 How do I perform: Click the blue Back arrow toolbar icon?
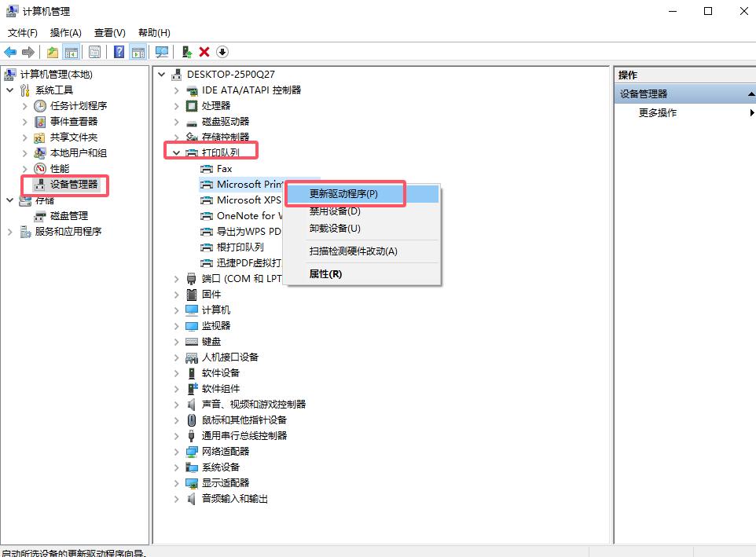(x=10, y=52)
